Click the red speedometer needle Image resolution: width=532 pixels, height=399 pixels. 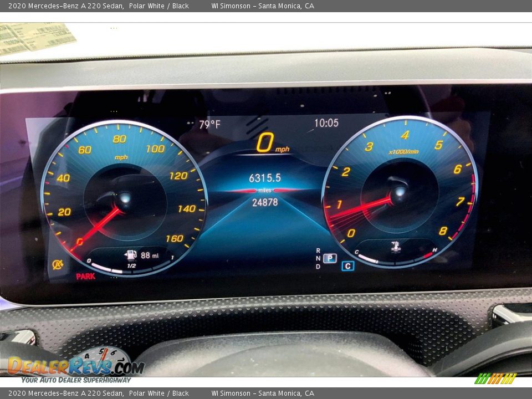click(x=96, y=229)
